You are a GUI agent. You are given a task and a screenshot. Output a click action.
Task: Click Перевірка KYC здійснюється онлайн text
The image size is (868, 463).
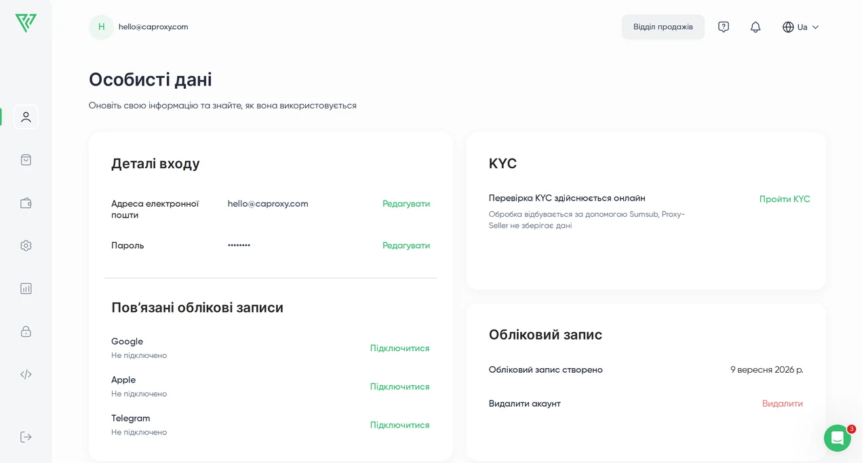point(567,198)
